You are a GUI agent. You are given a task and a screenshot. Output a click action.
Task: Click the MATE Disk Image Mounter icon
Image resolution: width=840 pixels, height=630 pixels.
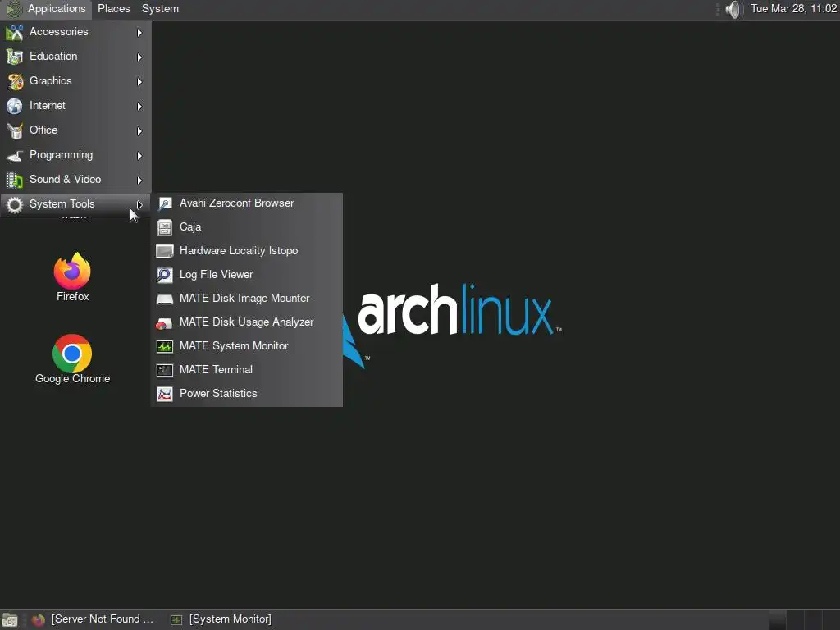(x=164, y=299)
